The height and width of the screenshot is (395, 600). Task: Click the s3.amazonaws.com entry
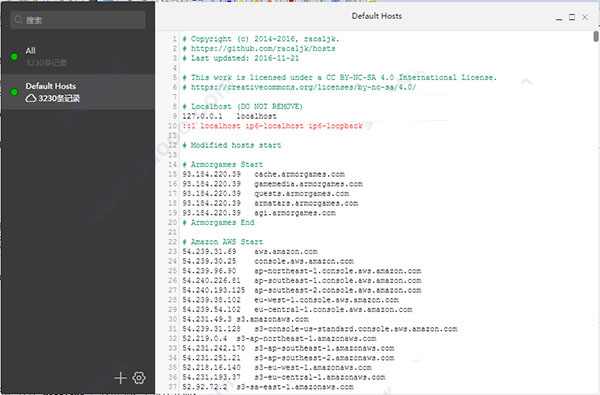pyautogui.click(x=245, y=319)
